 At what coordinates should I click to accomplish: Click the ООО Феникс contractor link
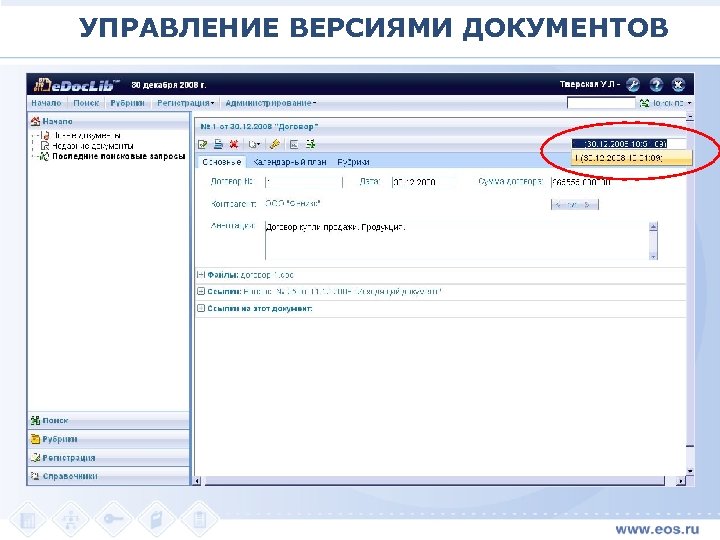[292, 203]
